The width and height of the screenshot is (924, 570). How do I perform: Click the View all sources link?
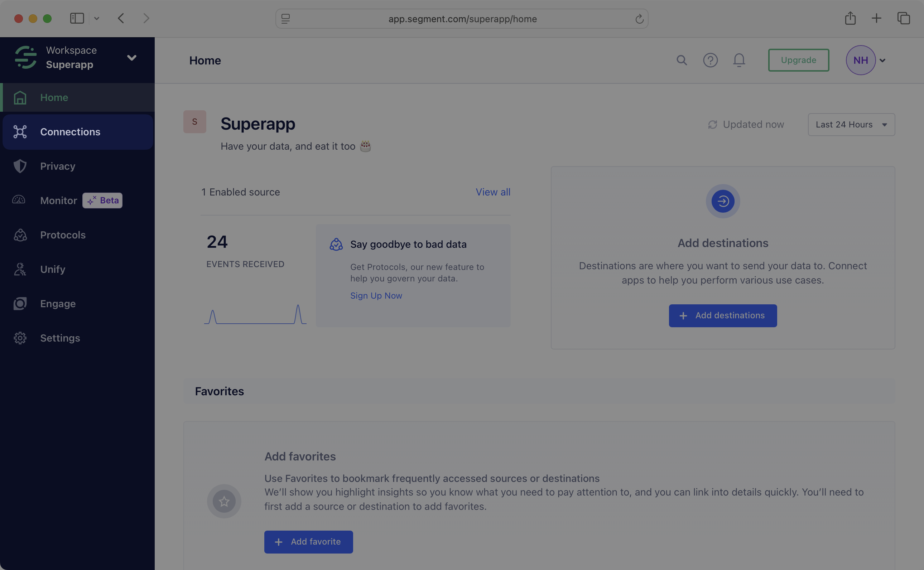(493, 192)
